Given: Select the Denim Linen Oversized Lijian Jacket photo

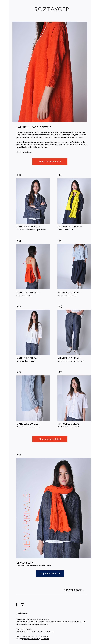Looking at the screenshot, I should click(x=33, y=201).
